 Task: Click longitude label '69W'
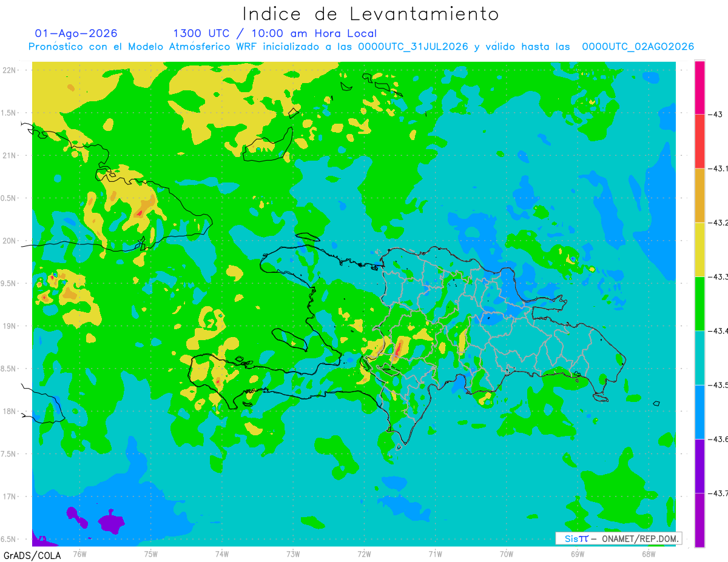pyautogui.click(x=578, y=554)
